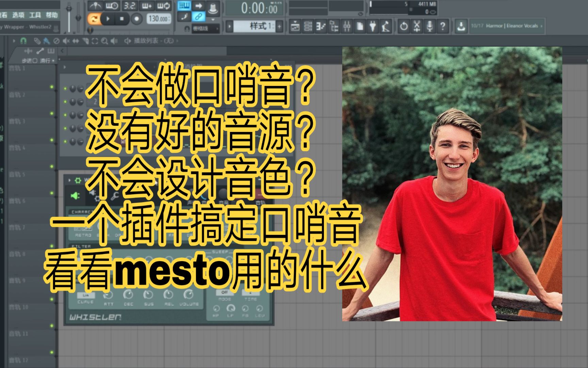This screenshot has width=588, height=368.
Task: Toggle the metronome
Action: 95,6
